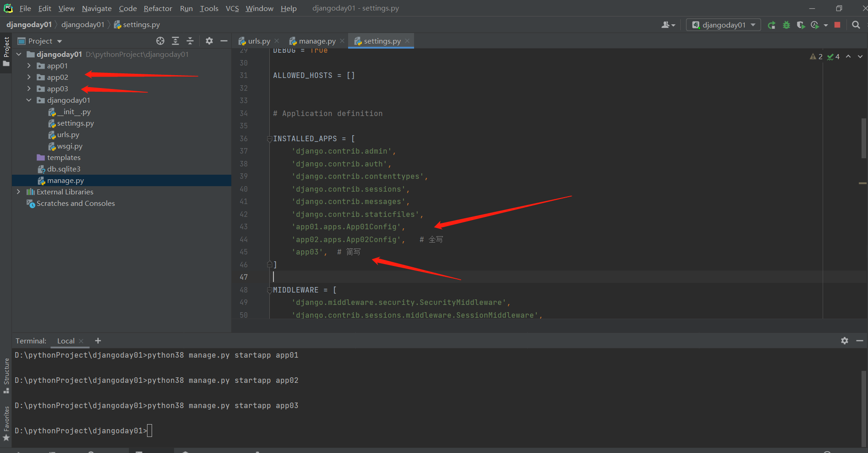Open Search Everywhere magnifier

(x=856, y=25)
